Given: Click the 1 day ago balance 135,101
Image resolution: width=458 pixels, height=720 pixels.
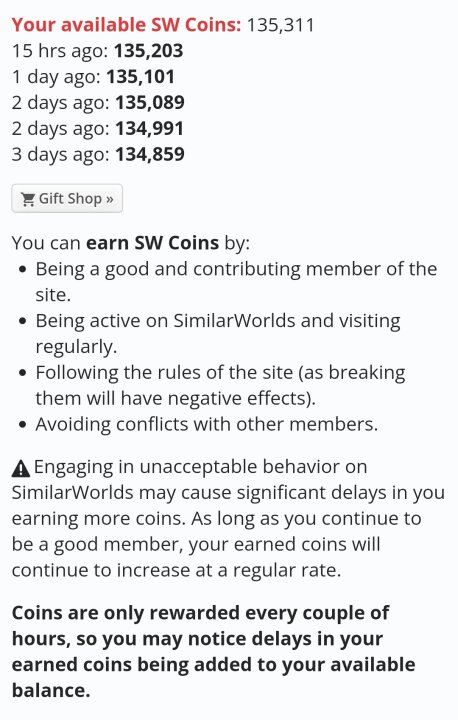Looking at the screenshot, I should (x=141, y=77).
